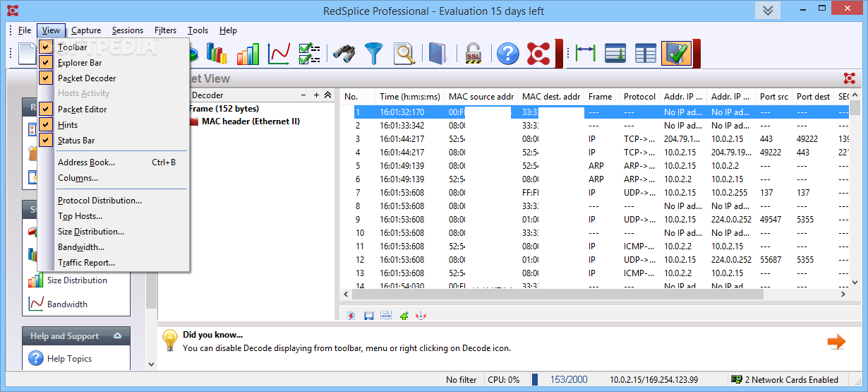Open the Help menu
868x392 pixels.
228,30
